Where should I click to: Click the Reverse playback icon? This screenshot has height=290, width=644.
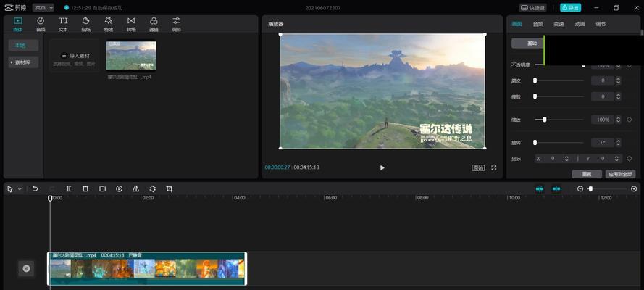click(x=119, y=189)
